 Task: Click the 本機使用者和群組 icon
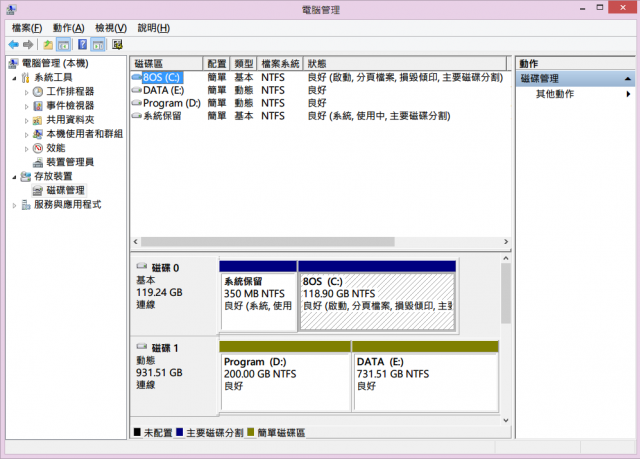click(x=38, y=134)
